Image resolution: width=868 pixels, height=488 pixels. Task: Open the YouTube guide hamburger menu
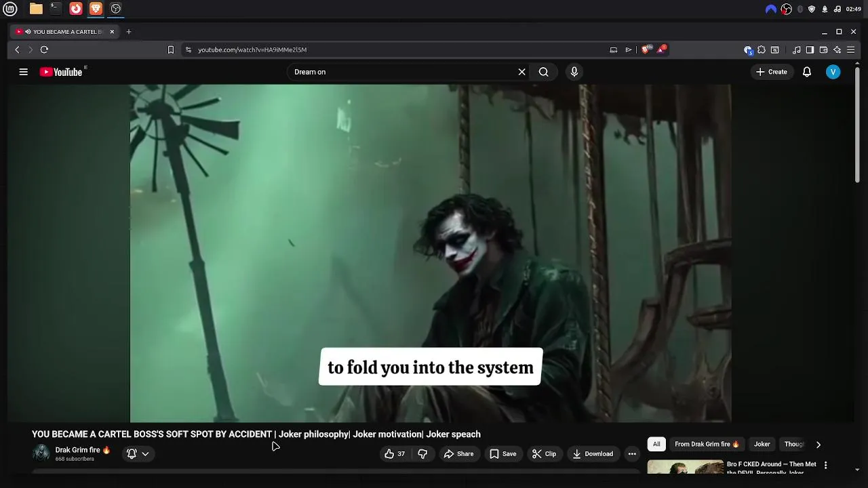(x=23, y=72)
